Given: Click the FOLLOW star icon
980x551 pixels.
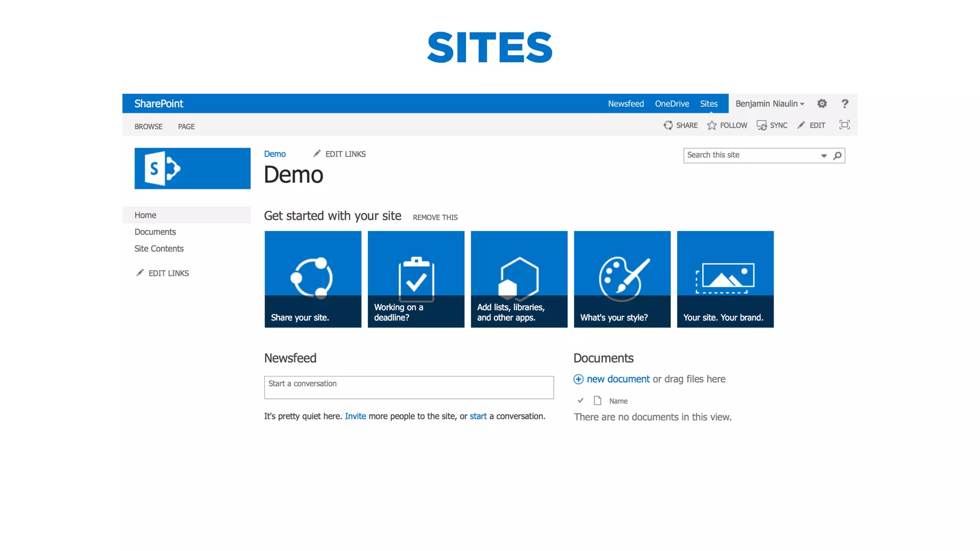Looking at the screenshot, I should [712, 125].
